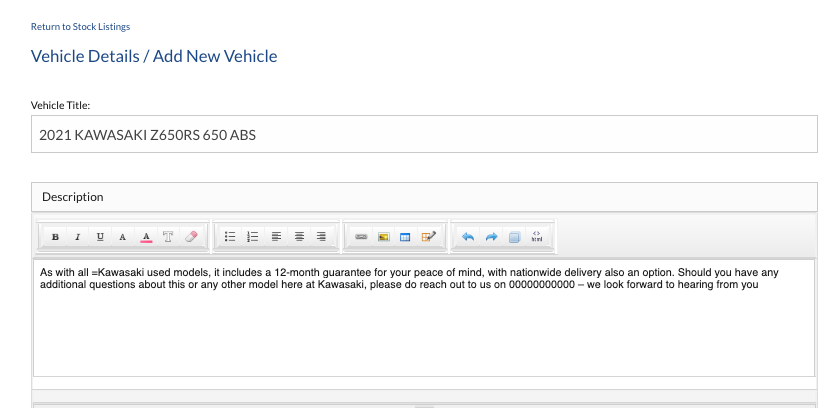Click the phone number 00000000000 in description

click(x=542, y=284)
